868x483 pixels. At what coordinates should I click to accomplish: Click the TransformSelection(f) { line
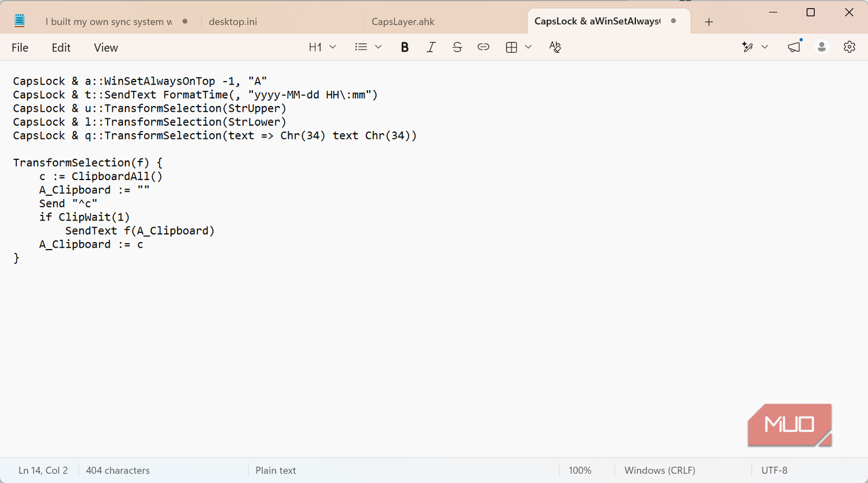pos(88,163)
